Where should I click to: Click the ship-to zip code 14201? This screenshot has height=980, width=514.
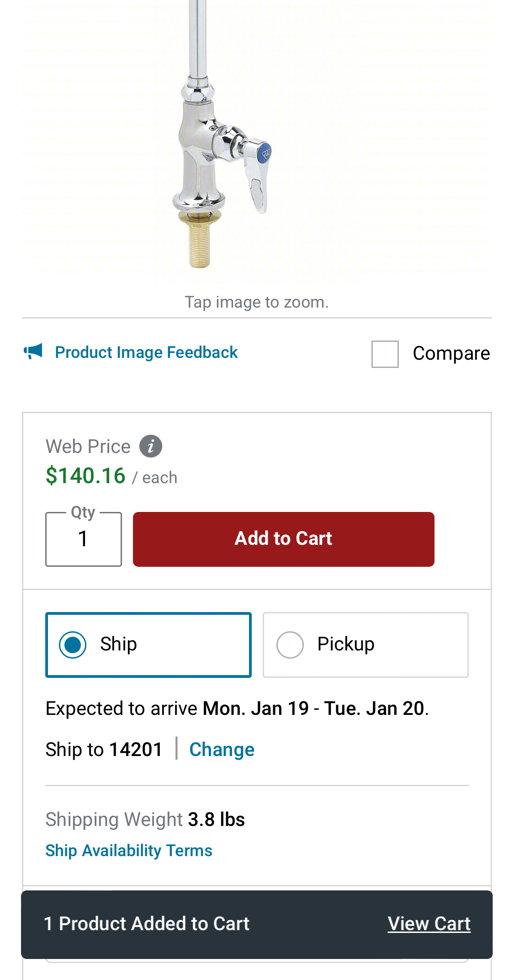point(136,750)
